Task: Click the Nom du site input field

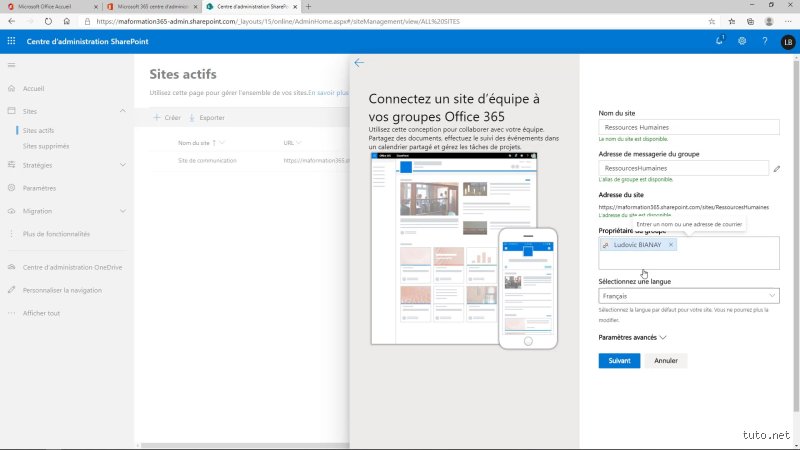Action: 689,127
